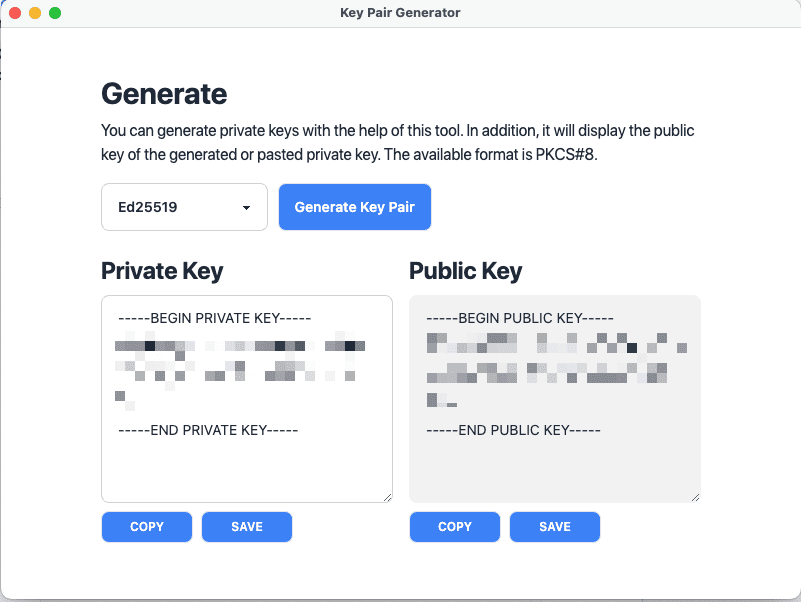
Task: Copy the public key
Action: pyautogui.click(x=455, y=527)
